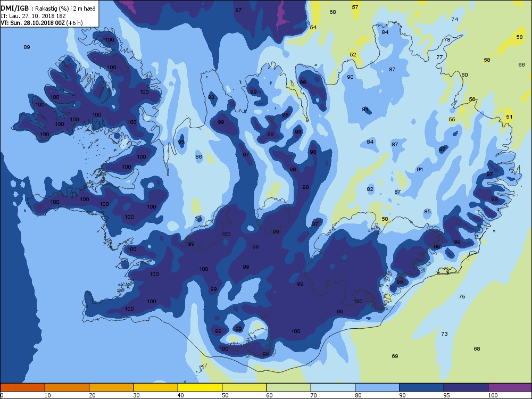The height and width of the screenshot is (399, 532).
Task: Click the 30–40 golden legend swatch
Action: (156, 387)
